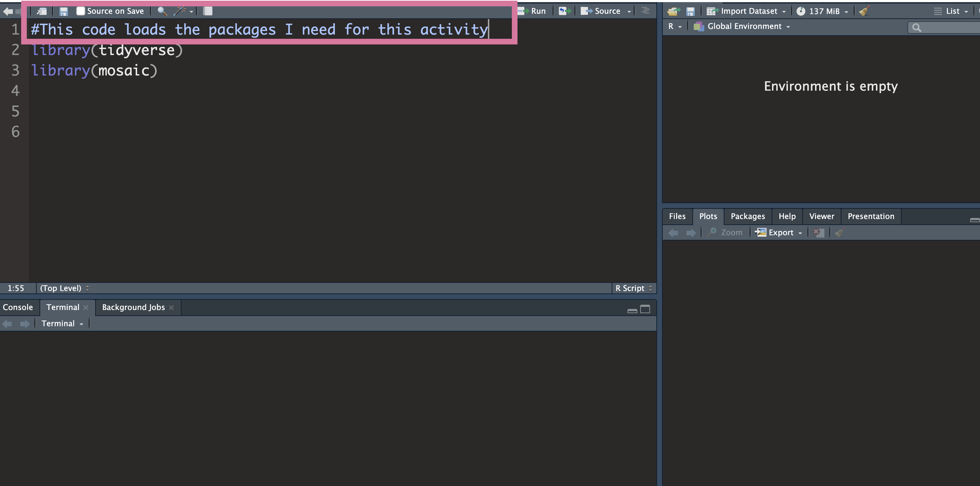Viewport: 980px width, 486px height.
Task: Click the Load workspace folder icon
Action: 674,11
